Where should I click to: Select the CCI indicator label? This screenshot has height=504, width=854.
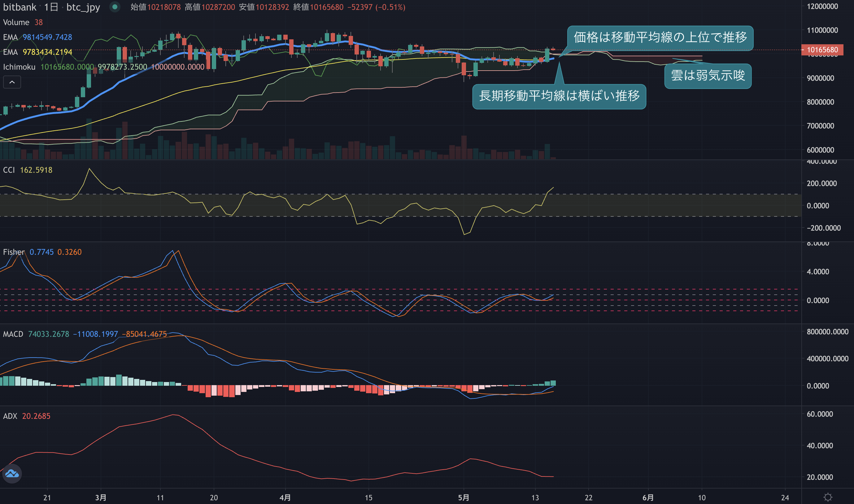[9, 170]
